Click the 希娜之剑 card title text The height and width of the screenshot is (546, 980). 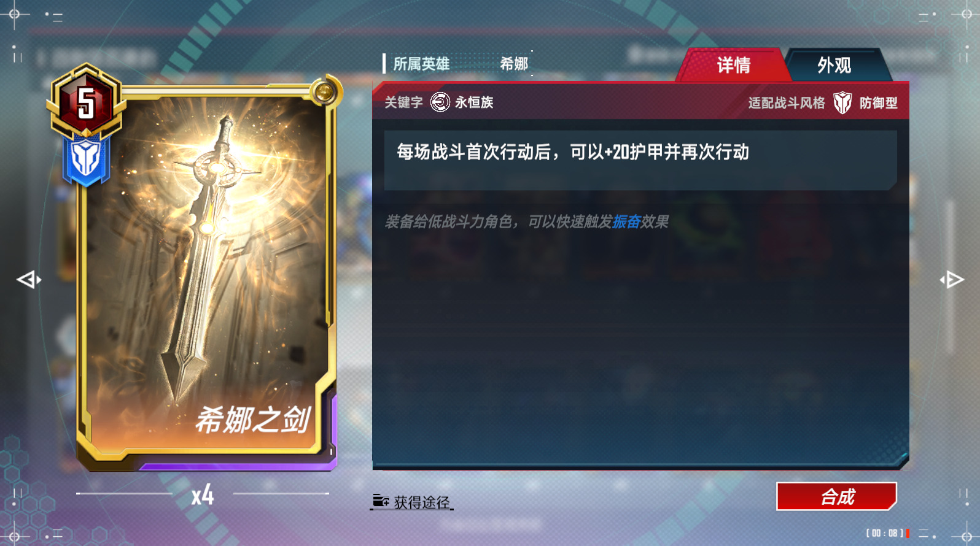click(x=253, y=420)
